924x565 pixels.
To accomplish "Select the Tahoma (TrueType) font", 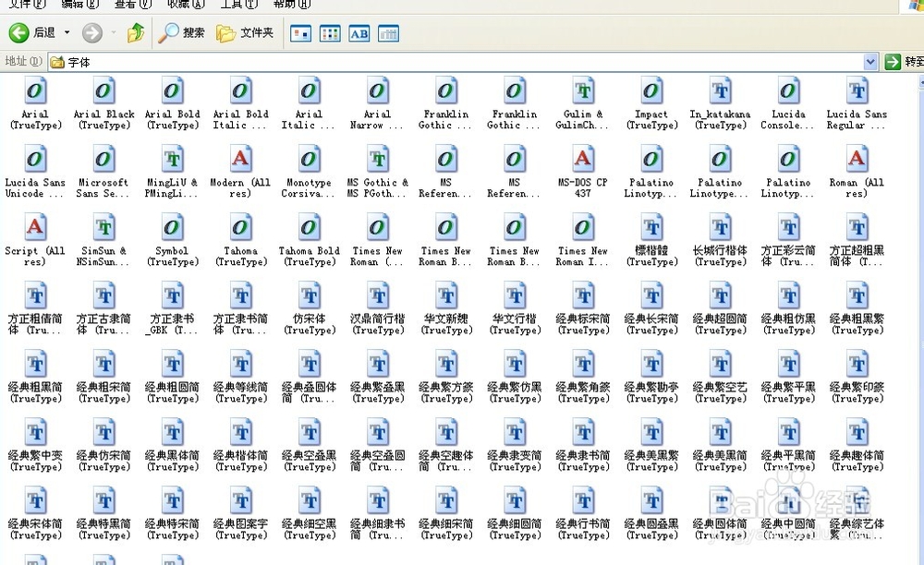I will click(240, 240).
